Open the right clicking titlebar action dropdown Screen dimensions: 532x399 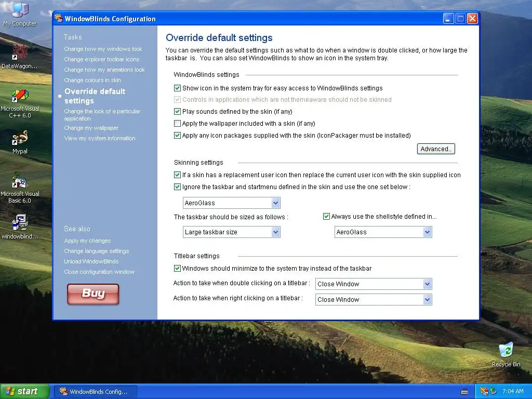point(374,300)
